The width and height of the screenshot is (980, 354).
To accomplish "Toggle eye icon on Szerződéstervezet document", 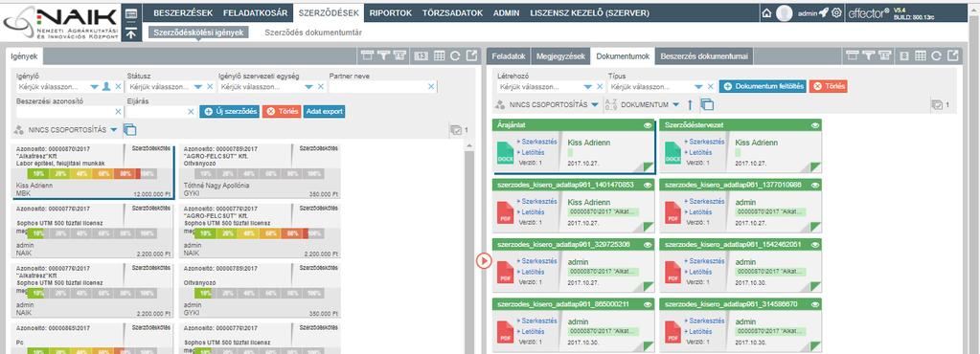I will click(814, 125).
